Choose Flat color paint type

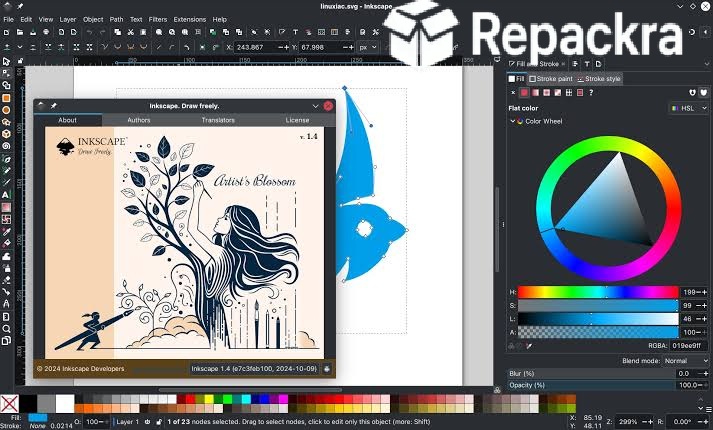[x=524, y=93]
